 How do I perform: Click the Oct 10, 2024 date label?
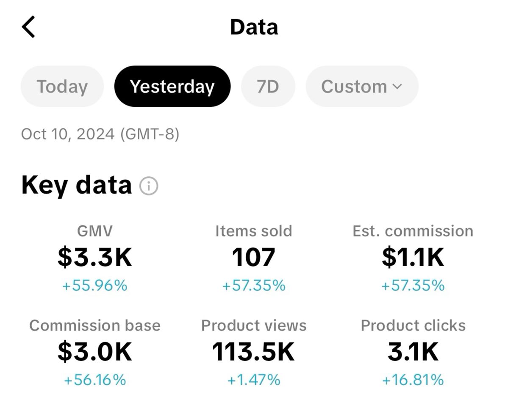(x=100, y=134)
